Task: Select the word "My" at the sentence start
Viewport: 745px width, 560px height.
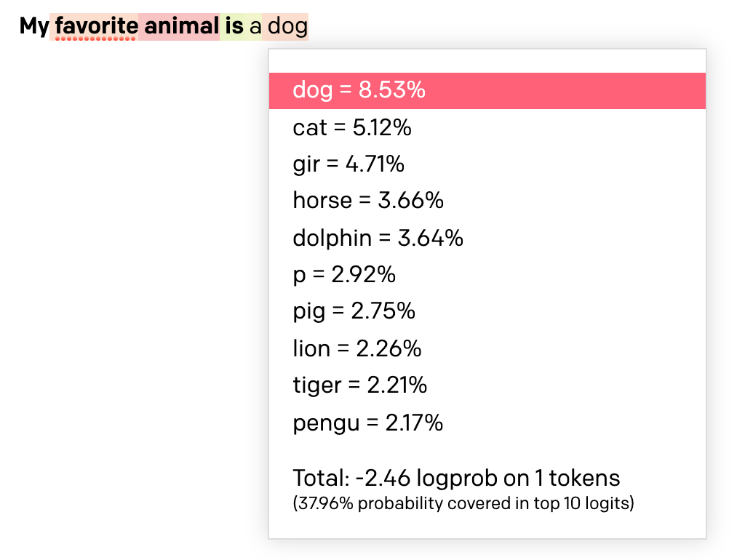Action: (34, 27)
